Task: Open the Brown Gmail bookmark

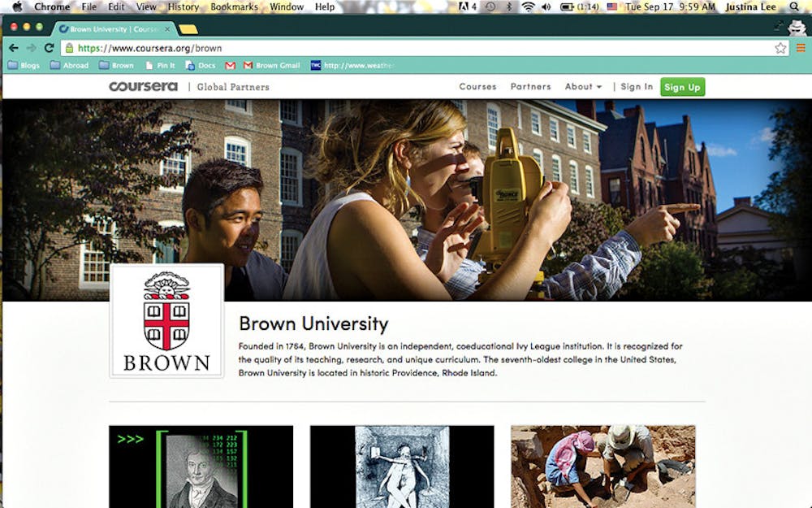Action: 271,65
